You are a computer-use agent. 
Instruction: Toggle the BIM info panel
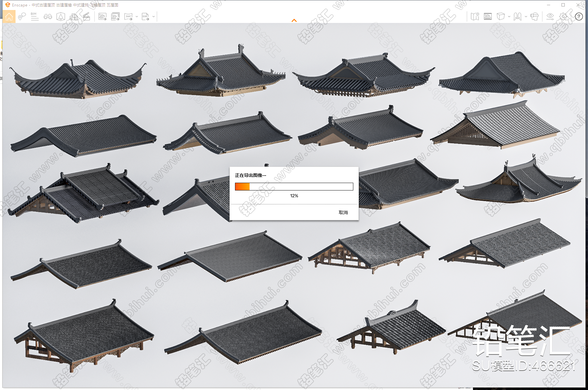35,16
